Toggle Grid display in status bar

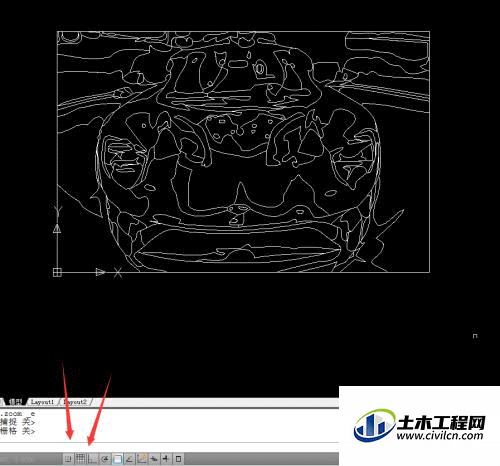[80, 459]
